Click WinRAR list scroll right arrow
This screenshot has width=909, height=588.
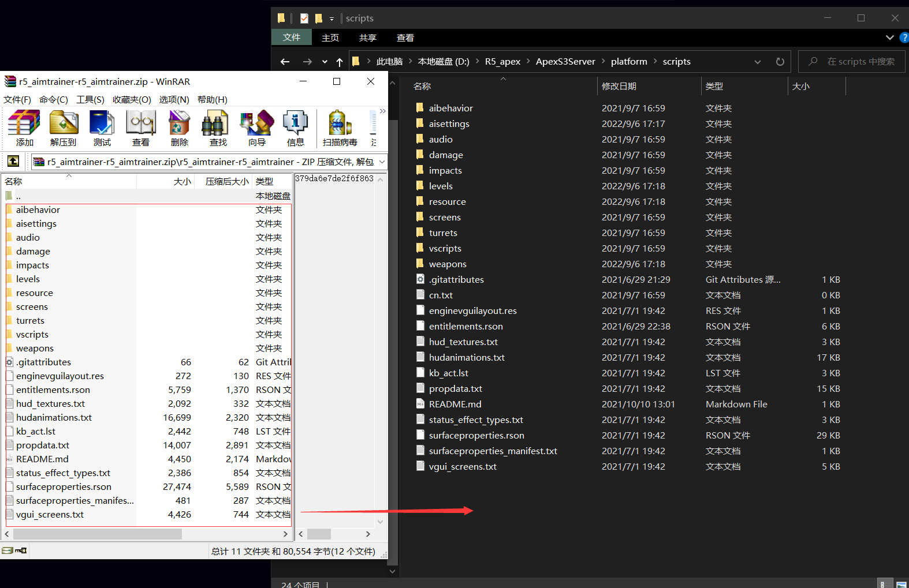(x=285, y=534)
